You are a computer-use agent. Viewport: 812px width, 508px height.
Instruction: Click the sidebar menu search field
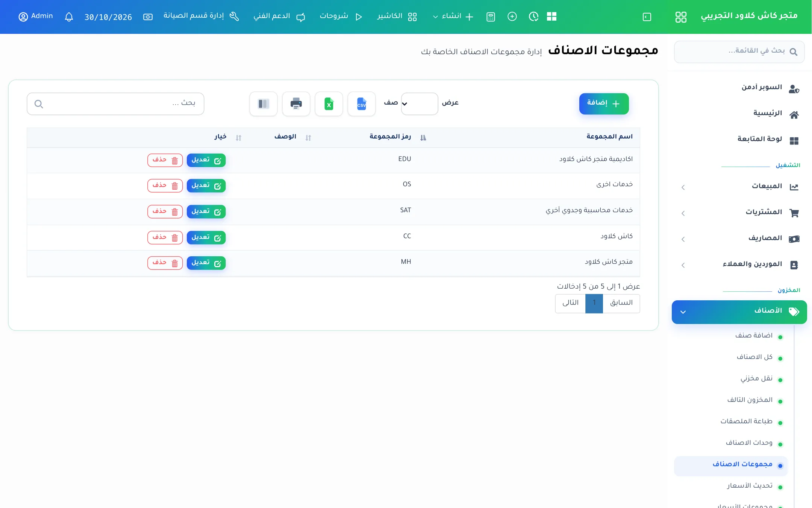click(x=739, y=52)
